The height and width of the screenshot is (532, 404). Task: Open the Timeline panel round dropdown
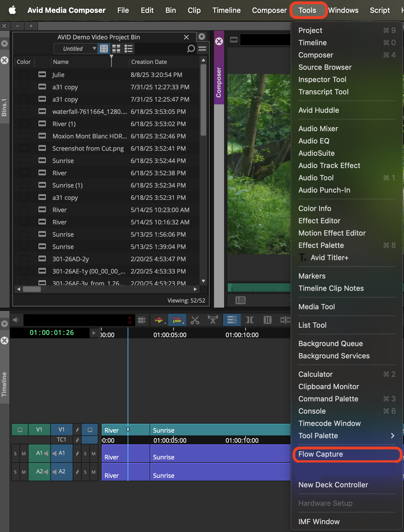[x=4, y=324]
